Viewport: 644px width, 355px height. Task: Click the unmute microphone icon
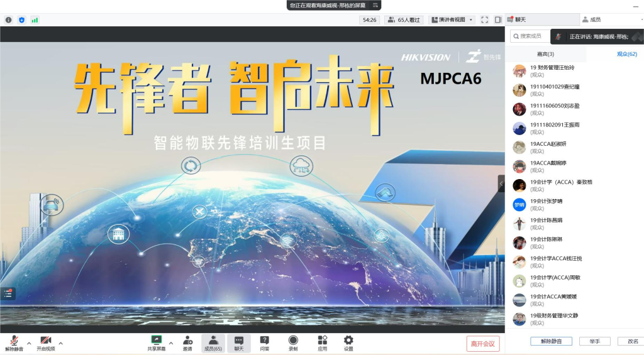pyautogui.click(x=14, y=340)
